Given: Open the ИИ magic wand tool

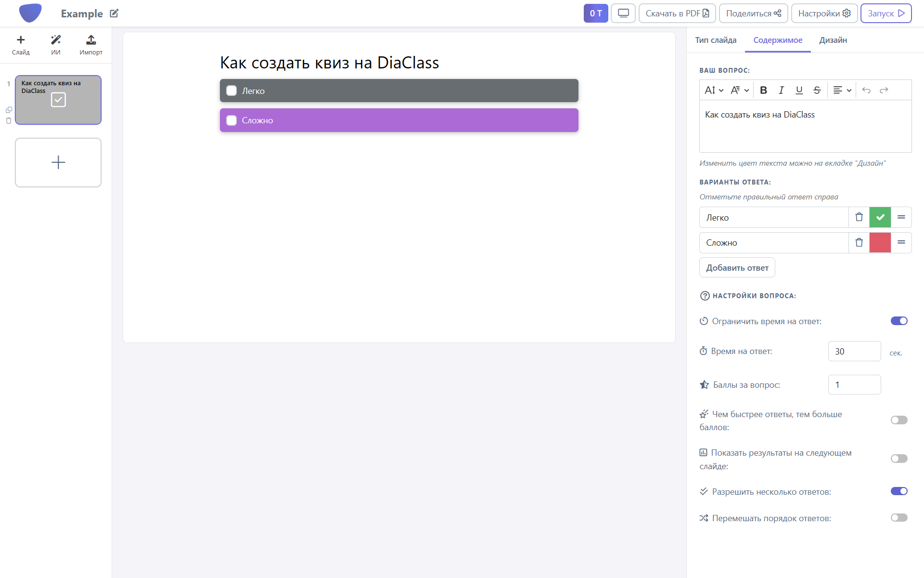Looking at the screenshot, I should [x=56, y=45].
